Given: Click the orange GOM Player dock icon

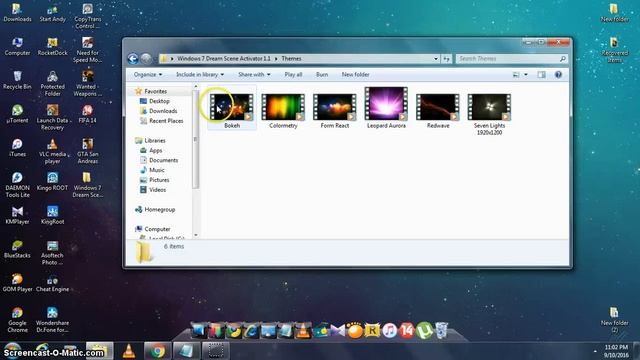Looking at the screenshot, I should pos(355,331).
